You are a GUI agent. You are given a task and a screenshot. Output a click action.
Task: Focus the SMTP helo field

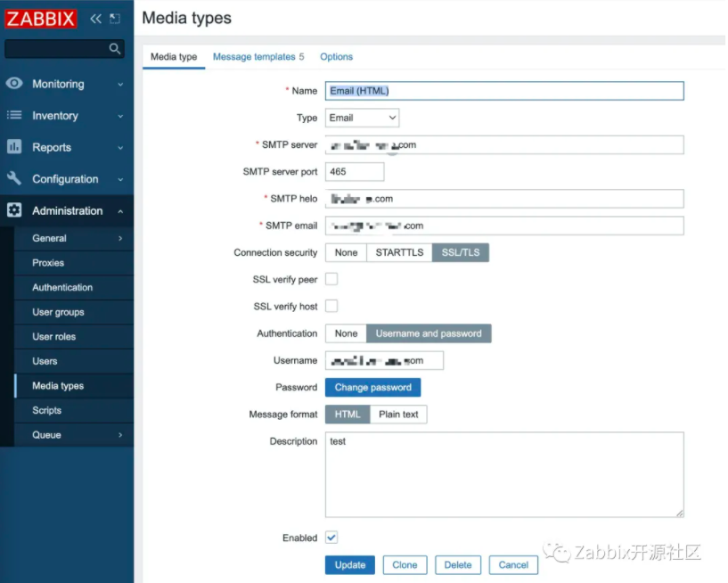[x=504, y=199]
